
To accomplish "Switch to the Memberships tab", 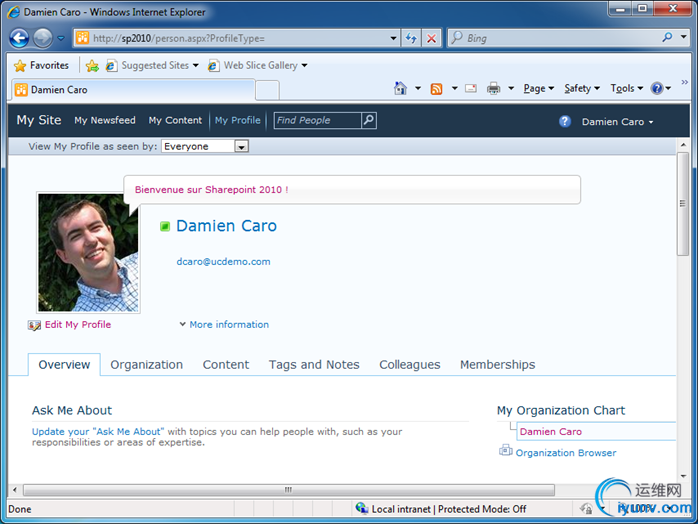I will tap(498, 365).
